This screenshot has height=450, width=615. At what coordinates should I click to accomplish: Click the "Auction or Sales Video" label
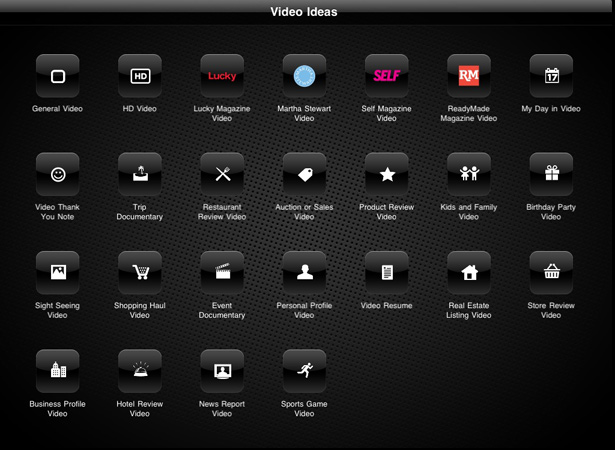click(304, 212)
